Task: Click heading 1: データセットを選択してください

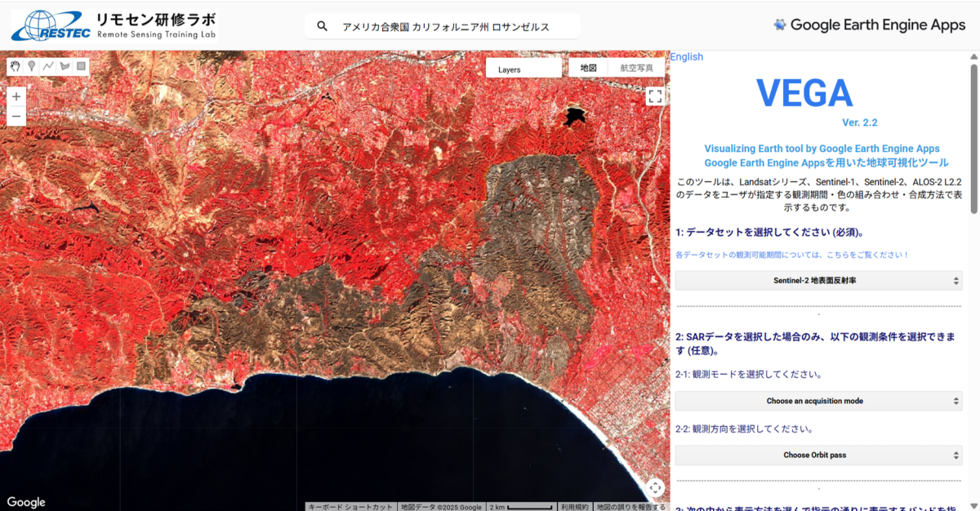Action: (769, 232)
